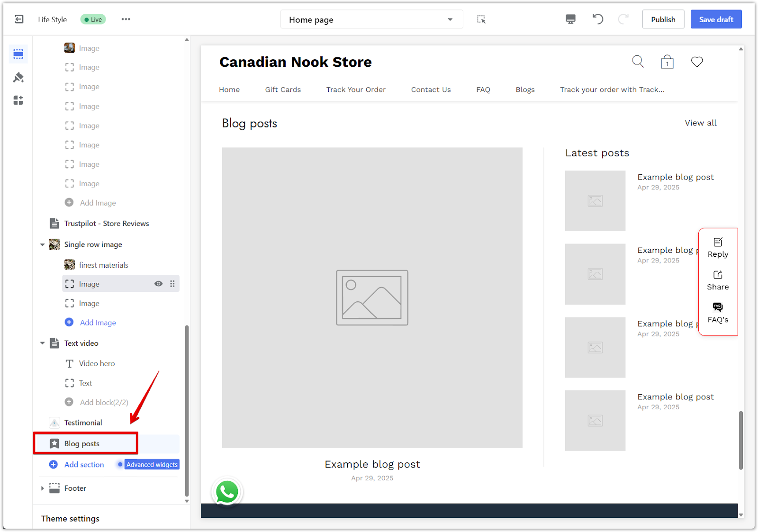Viewport: 758px width, 532px height.
Task: Open the Home page template dropdown
Action: [x=371, y=19]
